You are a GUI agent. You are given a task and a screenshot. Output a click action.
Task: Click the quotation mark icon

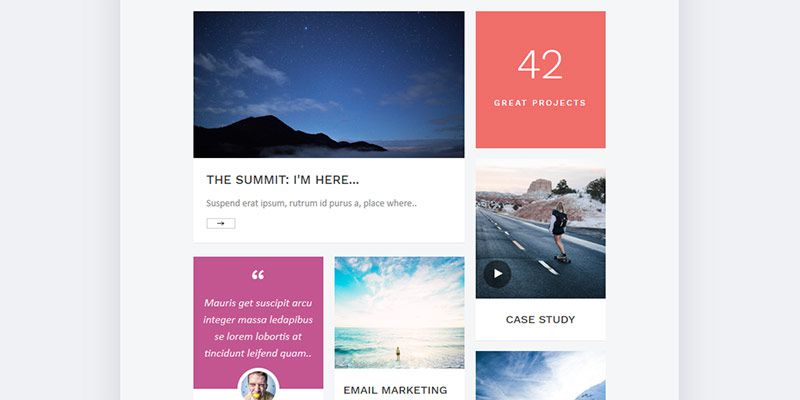[x=258, y=275]
